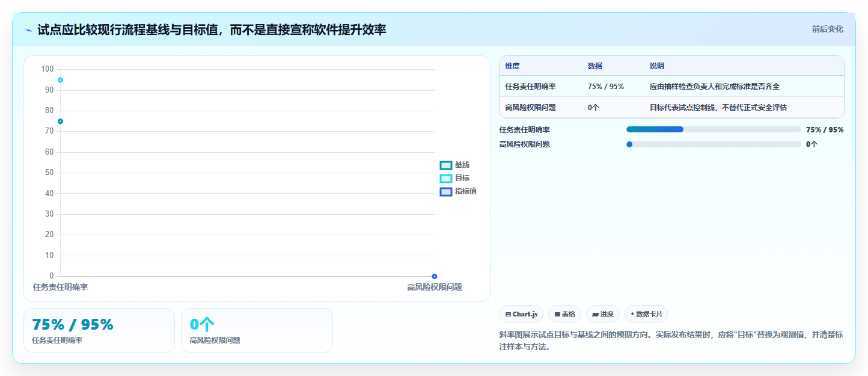Click the 维度 table column header
Viewport: 868px width, 376px height.
[512, 66]
